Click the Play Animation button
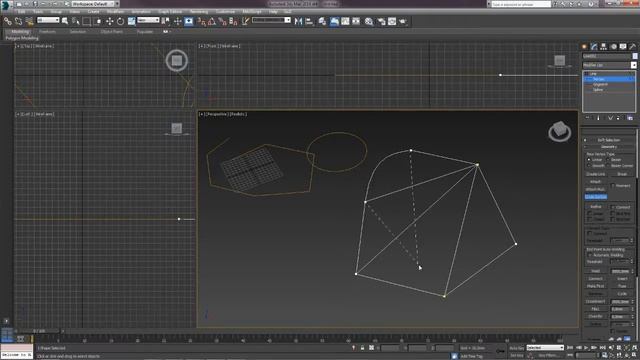The image size is (640, 360). 586,348
